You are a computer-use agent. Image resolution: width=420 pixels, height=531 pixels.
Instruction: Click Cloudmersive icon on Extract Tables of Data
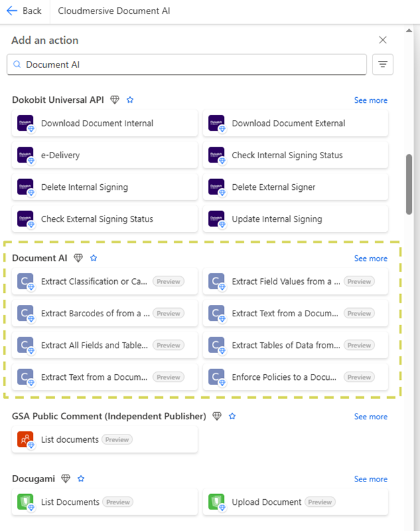click(x=216, y=345)
